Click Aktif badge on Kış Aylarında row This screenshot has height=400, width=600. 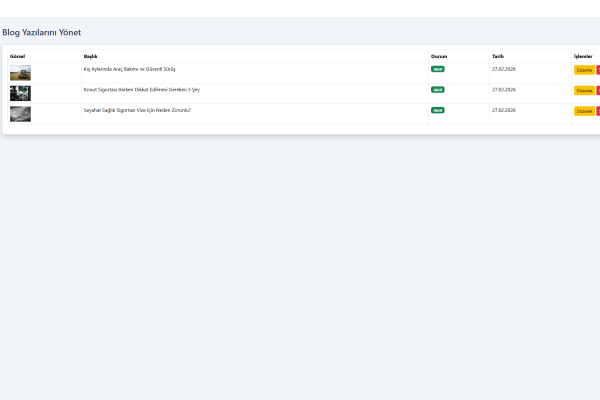(x=437, y=69)
